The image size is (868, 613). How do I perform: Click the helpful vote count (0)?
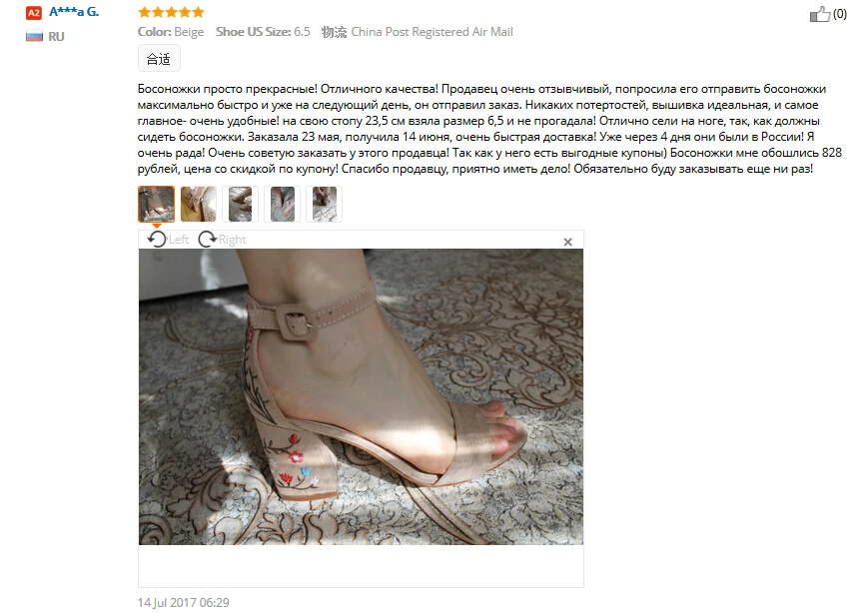coord(839,14)
